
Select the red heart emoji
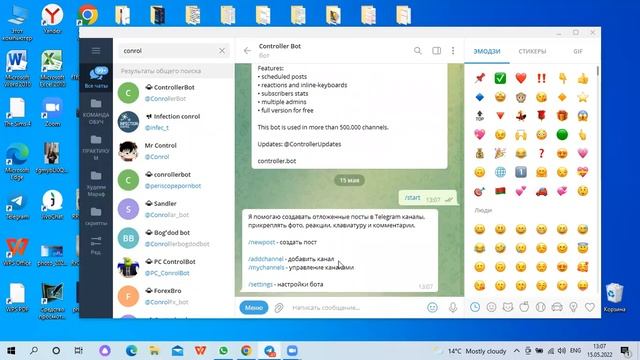521,78
